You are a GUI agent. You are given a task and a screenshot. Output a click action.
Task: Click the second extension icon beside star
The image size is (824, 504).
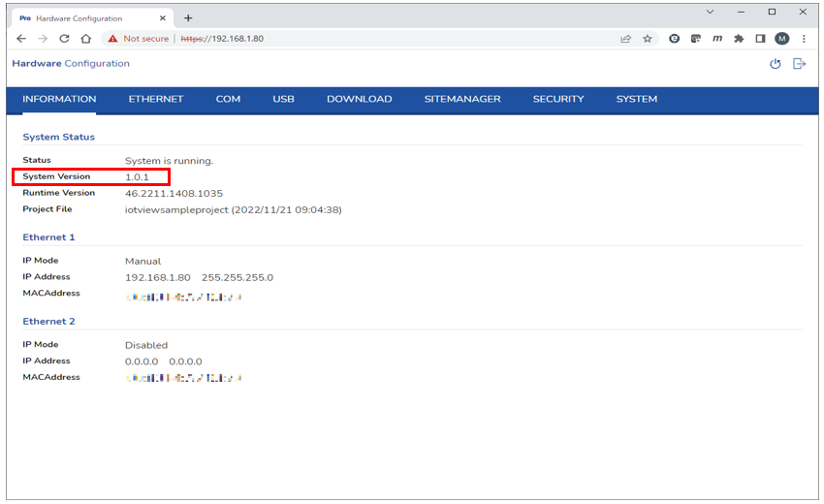(x=696, y=39)
